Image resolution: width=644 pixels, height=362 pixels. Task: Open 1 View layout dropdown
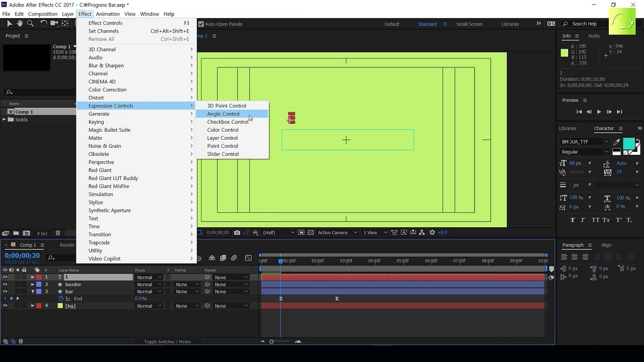point(375,233)
